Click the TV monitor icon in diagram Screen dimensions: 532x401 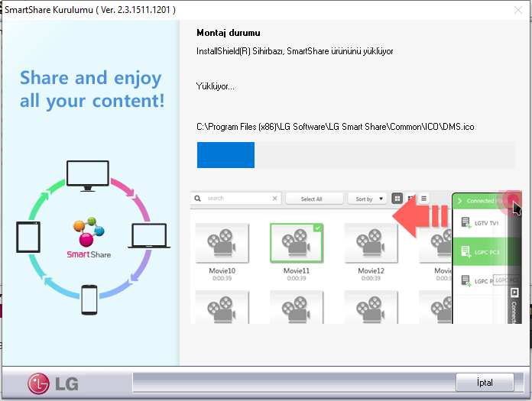point(88,176)
